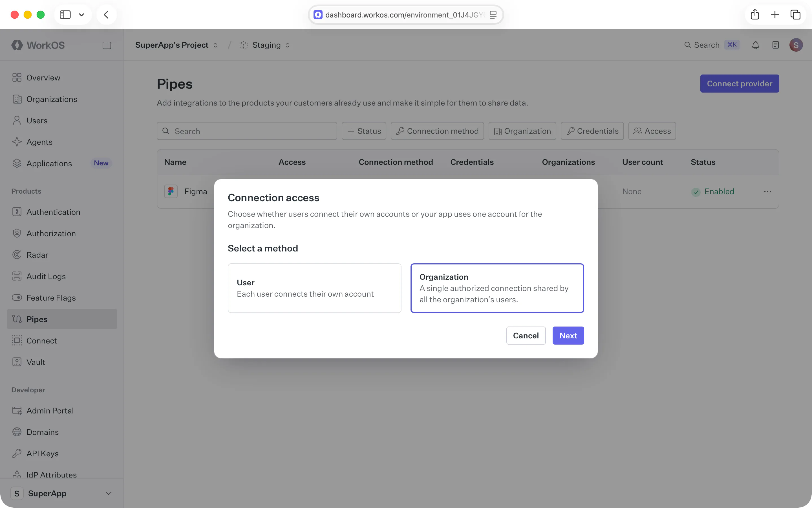The width and height of the screenshot is (812, 508).
Task: Open a new browser tab with plus icon
Action: [x=775, y=14]
